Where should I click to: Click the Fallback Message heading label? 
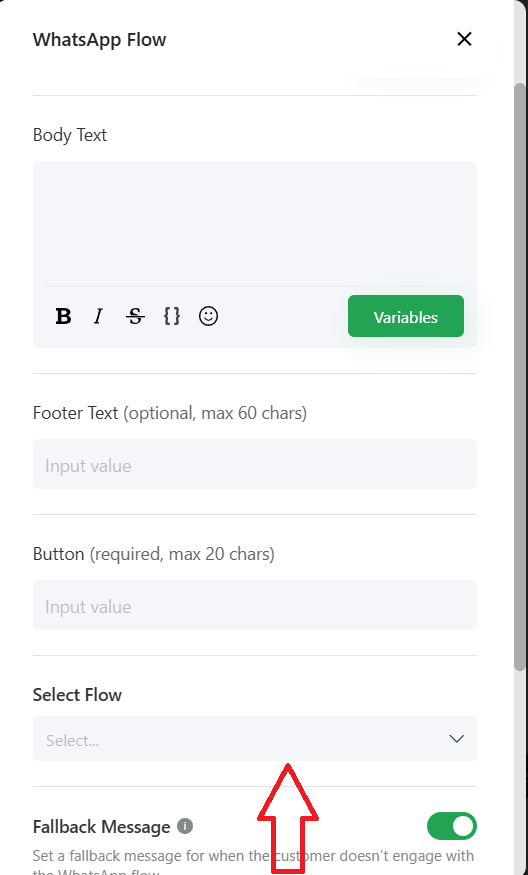coord(102,826)
